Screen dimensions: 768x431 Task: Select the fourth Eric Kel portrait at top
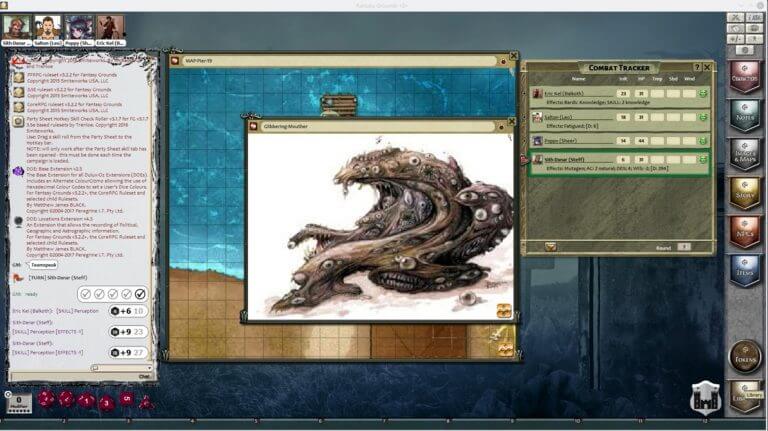(110, 27)
